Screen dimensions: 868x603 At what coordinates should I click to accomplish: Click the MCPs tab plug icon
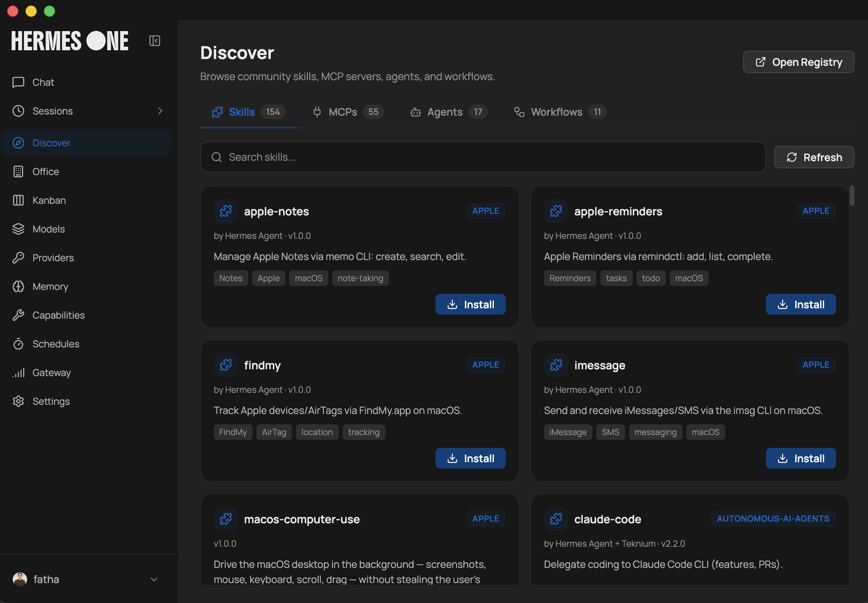(x=317, y=112)
